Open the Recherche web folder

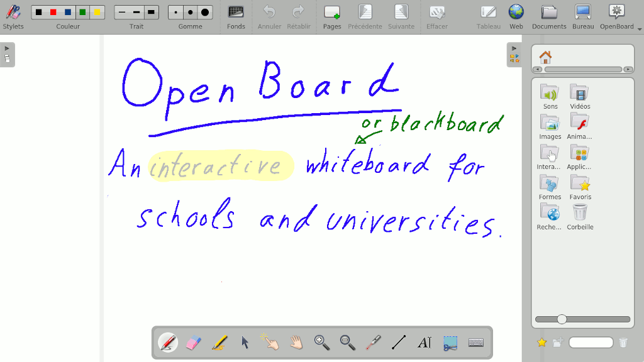(x=549, y=217)
